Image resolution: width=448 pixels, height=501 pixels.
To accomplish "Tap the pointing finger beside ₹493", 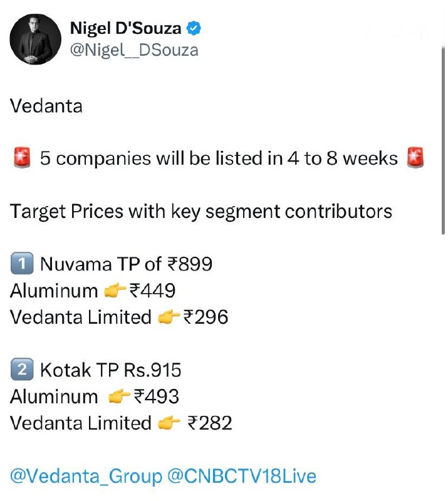I will pos(120,396).
